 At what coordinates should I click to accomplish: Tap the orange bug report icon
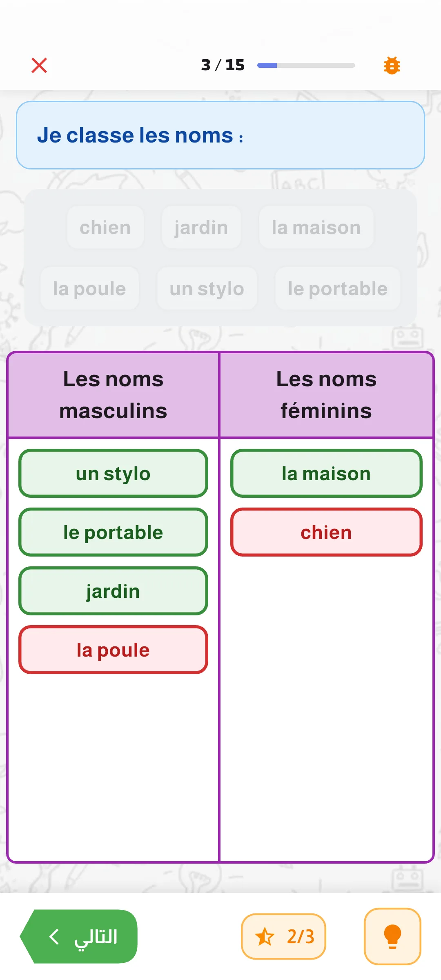pos(392,65)
